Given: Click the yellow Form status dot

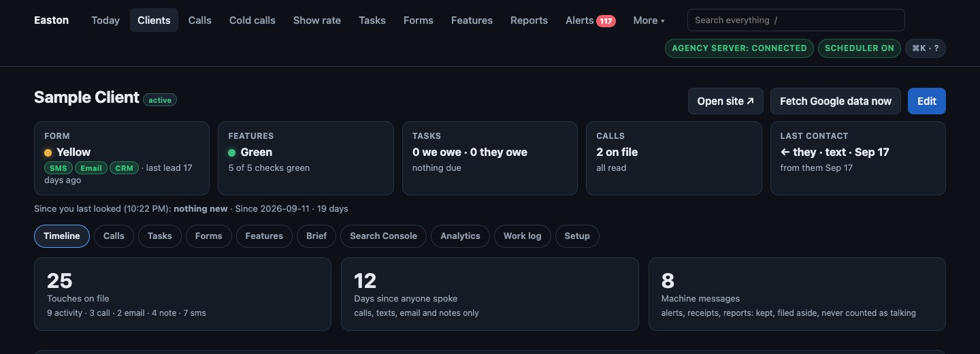Looking at the screenshot, I should pyautogui.click(x=48, y=152).
